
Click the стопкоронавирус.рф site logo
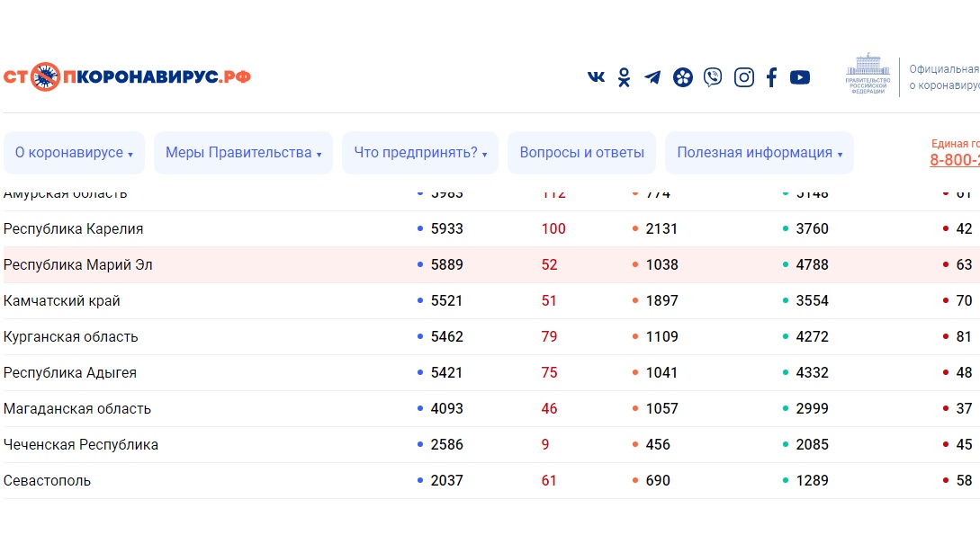(127, 77)
